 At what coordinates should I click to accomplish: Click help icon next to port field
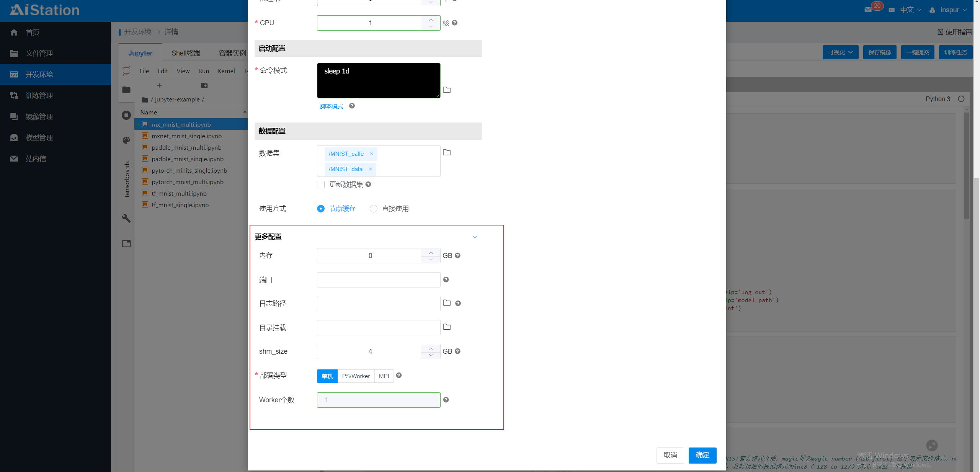(446, 280)
